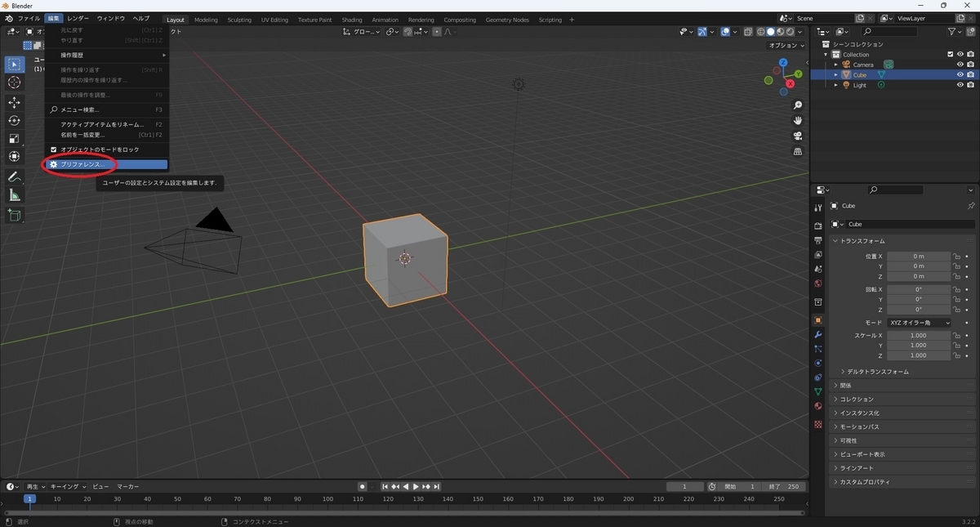The image size is (980, 527).
Task: Hide the Cube in outliner
Action: [x=960, y=74]
